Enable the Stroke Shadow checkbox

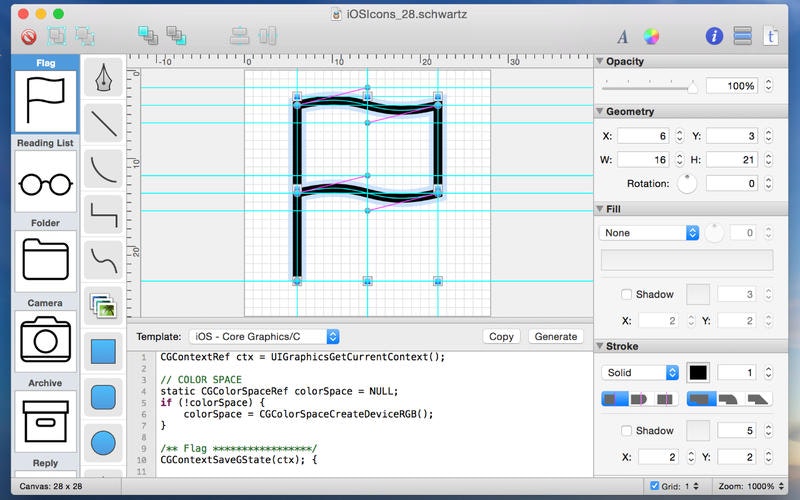(626, 431)
